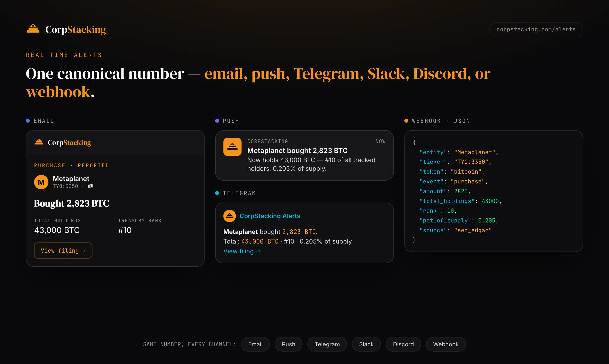Image resolution: width=609 pixels, height=364 pixels.
Task: Click the TYO:3350 ticker text in email card
Action: click(x=65, y=186)
